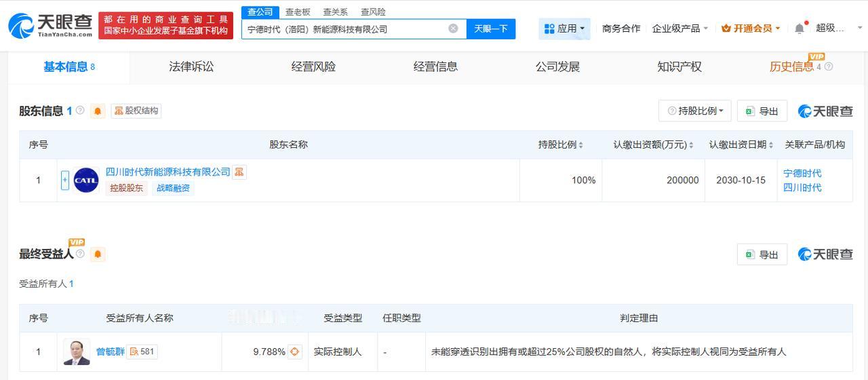Select the 查风险 search tab

coord(373,12)
